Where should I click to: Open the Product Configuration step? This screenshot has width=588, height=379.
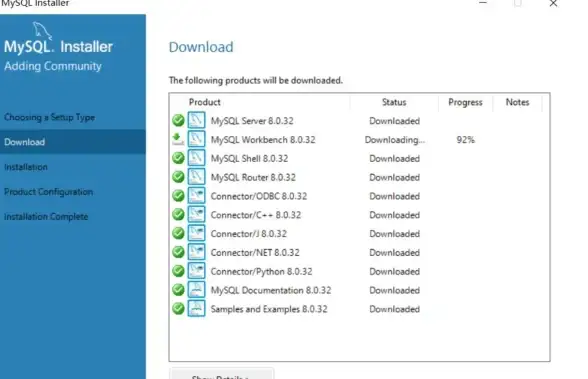tap(48, 192)
